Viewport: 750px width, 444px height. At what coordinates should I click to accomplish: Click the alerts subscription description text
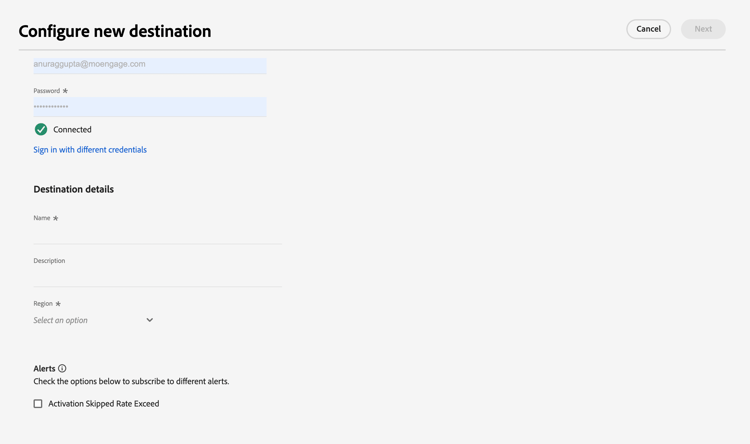[131, 381]
